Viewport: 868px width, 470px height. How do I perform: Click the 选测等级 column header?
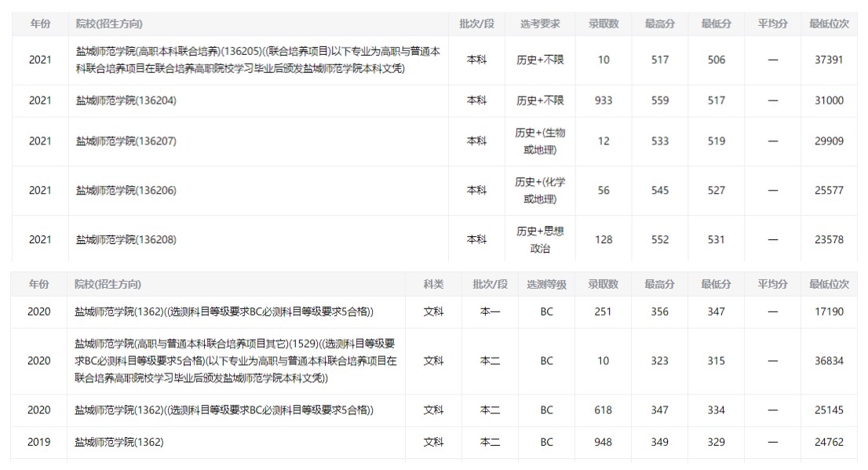(546, 284)
